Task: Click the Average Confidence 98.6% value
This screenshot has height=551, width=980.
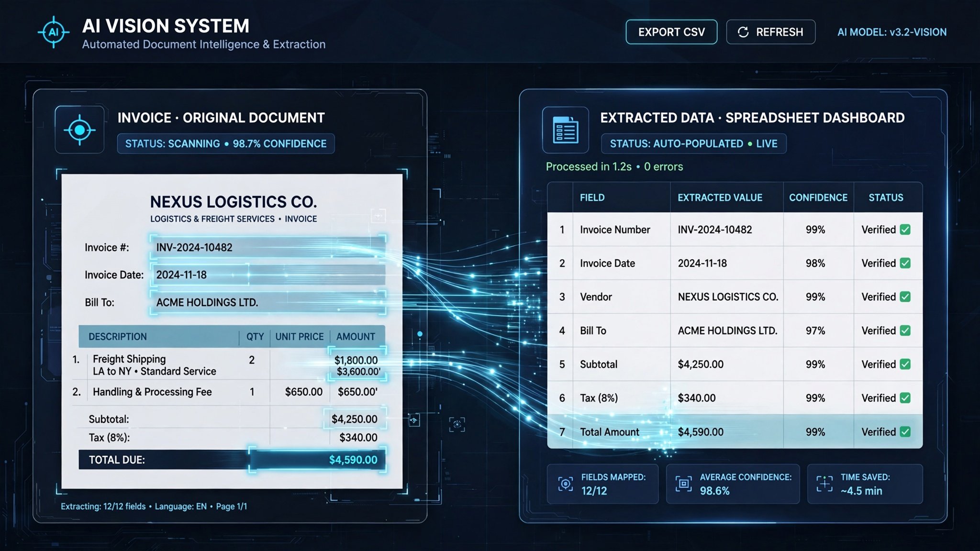Action: [x=714, y=491]
